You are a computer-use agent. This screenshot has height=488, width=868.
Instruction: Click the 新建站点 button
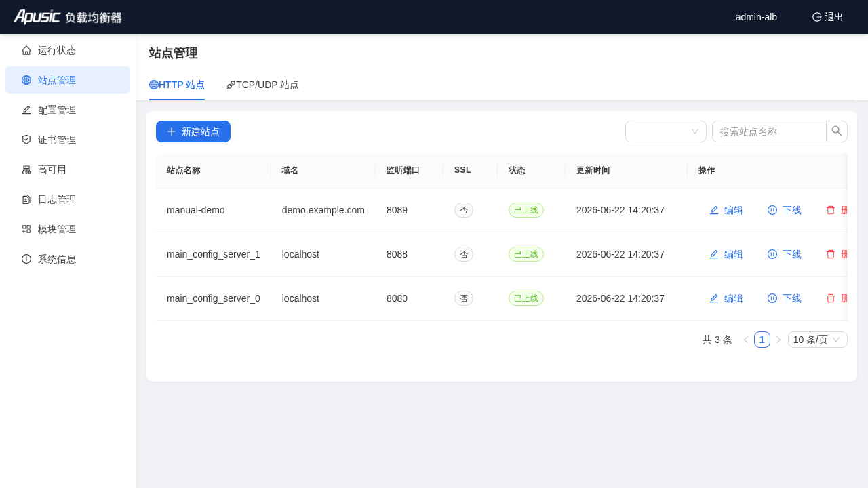[x=193, y=131]
